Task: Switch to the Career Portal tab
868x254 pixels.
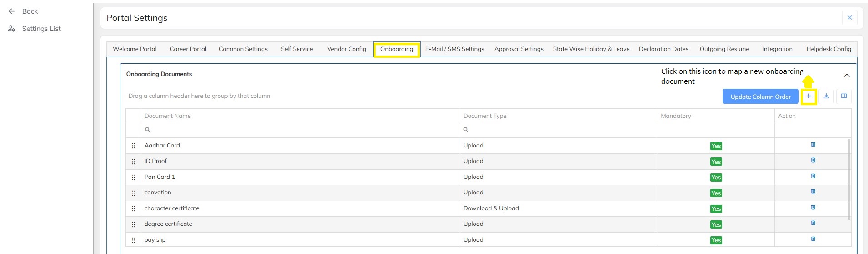Action: (x=188, y=49)
